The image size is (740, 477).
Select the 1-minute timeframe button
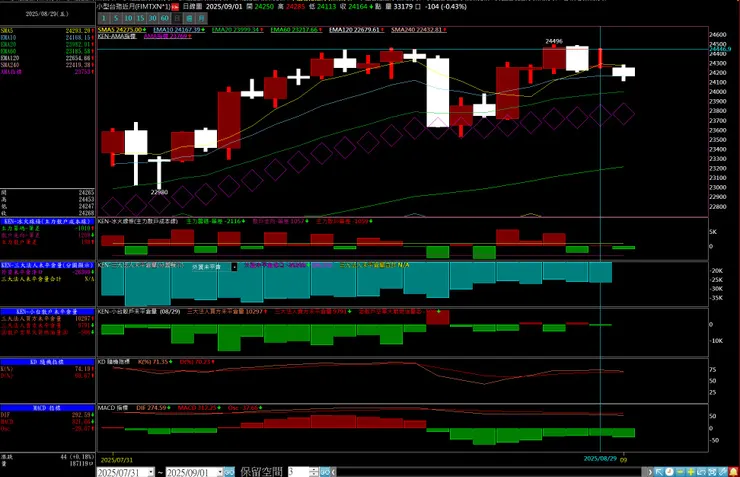coord(104,18)
